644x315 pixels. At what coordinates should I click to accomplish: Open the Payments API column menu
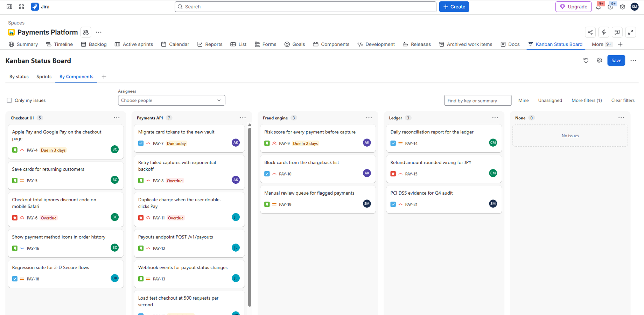[x=243, y=118]
